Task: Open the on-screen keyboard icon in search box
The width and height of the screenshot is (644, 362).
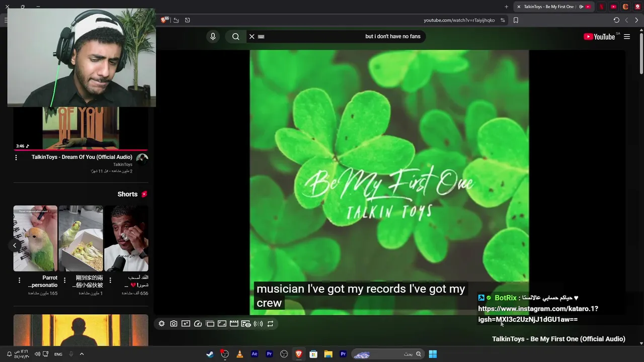Action: pyautogui.click(x=261, y=37)
